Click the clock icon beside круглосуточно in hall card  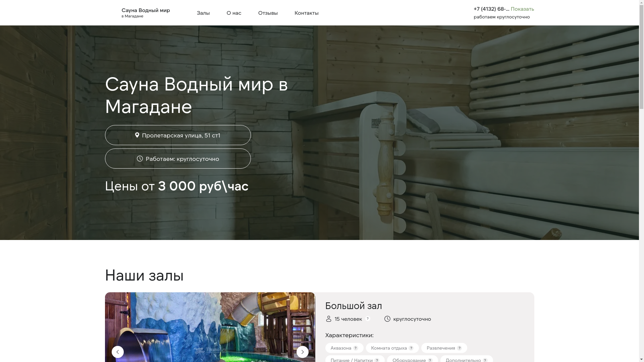point(387,319)
